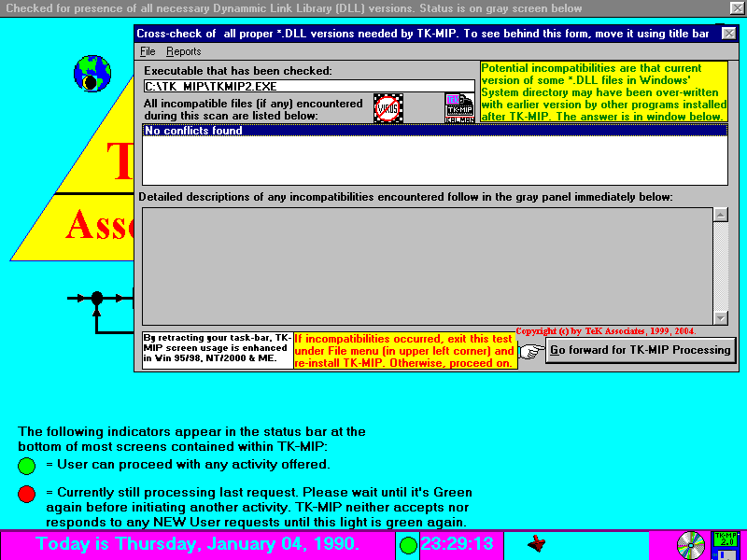This screenshot has width=747, height=560.
Task: Click the "User can proceed with any activity" text
Action: (188, 464)
